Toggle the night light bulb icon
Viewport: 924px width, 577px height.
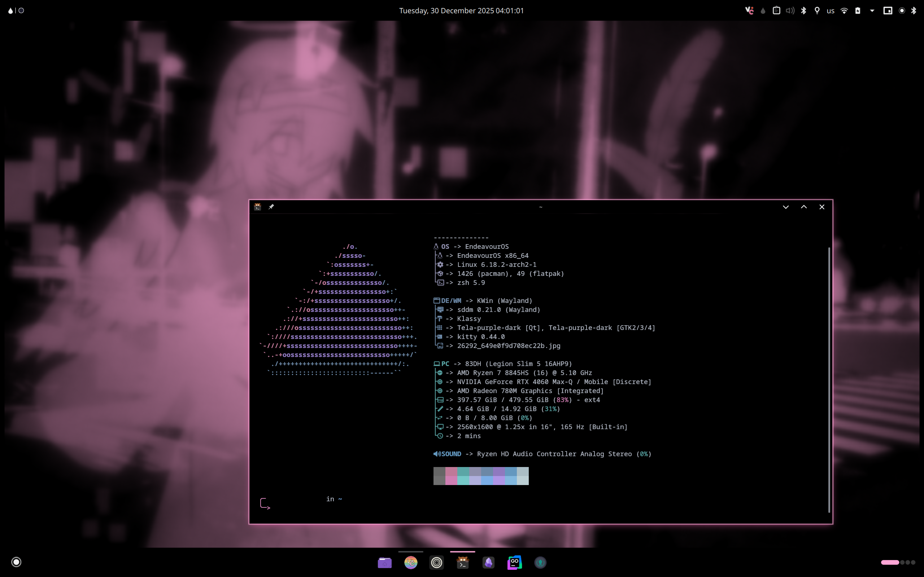(817, 11)
